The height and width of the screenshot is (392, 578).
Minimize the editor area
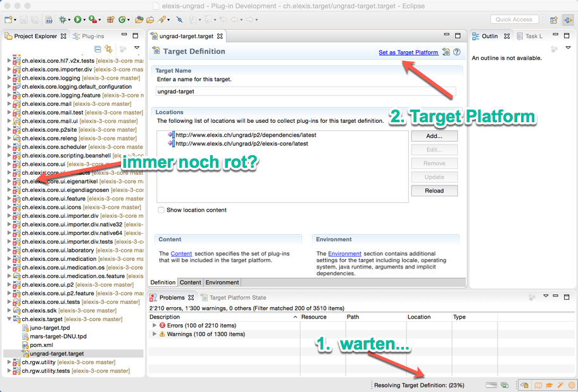(447, 35)
